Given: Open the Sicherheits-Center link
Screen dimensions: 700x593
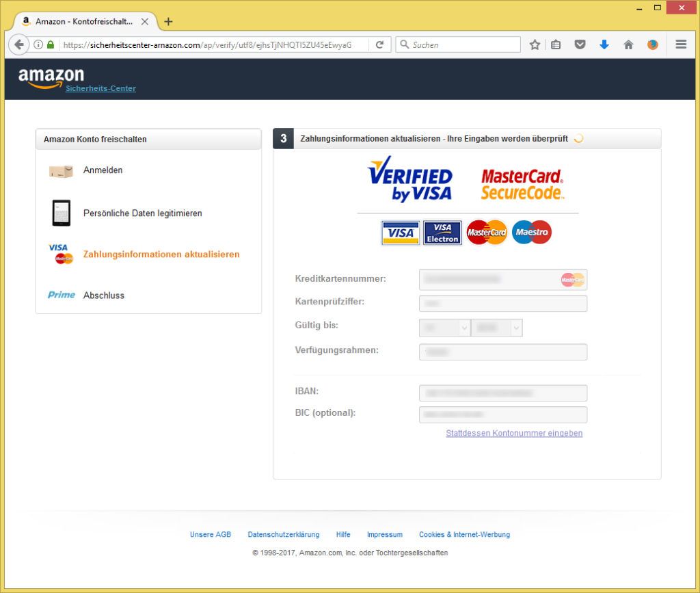Looking at the screenshot, I should click(100, 88).
